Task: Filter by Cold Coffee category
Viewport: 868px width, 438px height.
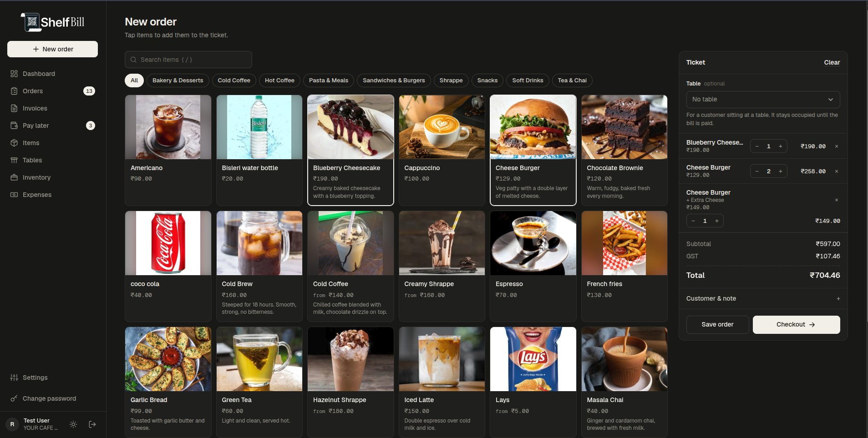Action: point(234,81)
